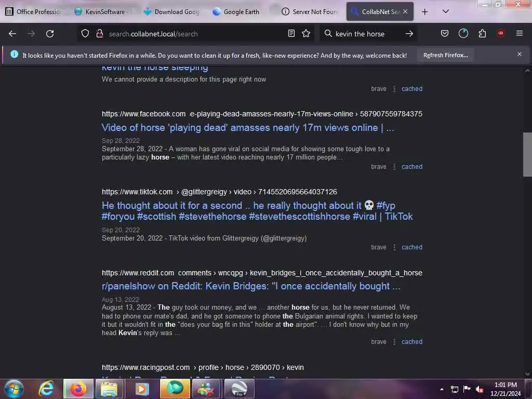532x399 pixels.
Task: Click the Firefox taskbar icon
Action: pyautogui.click(x=78, y=389)
